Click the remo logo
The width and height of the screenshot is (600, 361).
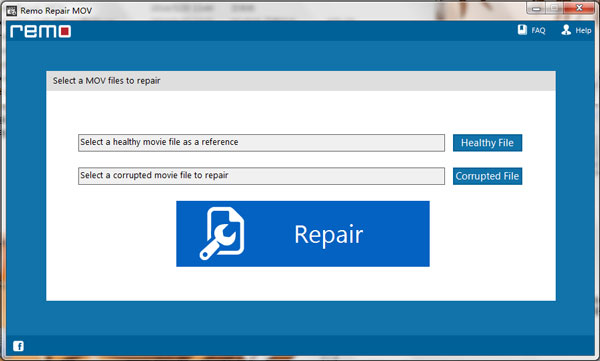point(41,31)
